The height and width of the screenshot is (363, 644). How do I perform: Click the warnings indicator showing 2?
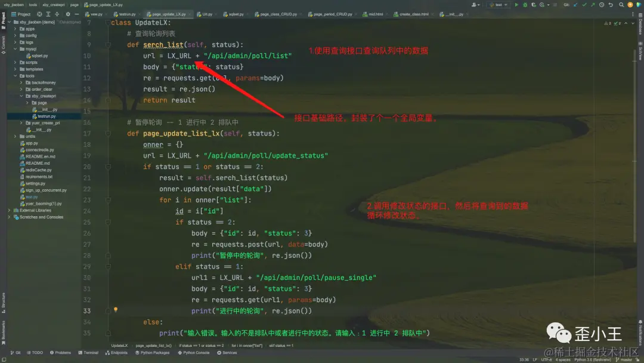click(608, 23)
